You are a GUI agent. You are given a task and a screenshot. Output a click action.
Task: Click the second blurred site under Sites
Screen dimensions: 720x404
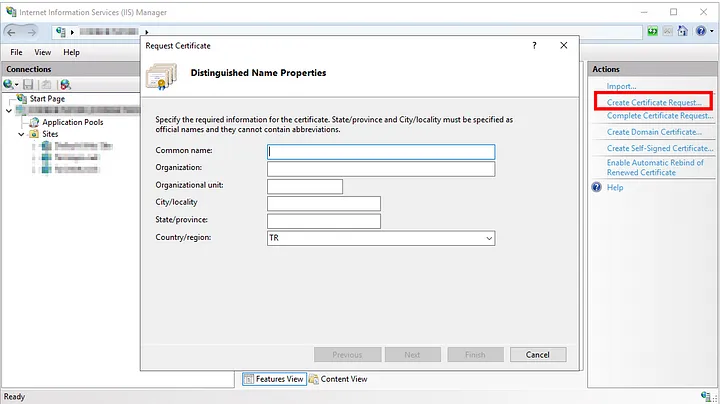pos(76,157)
